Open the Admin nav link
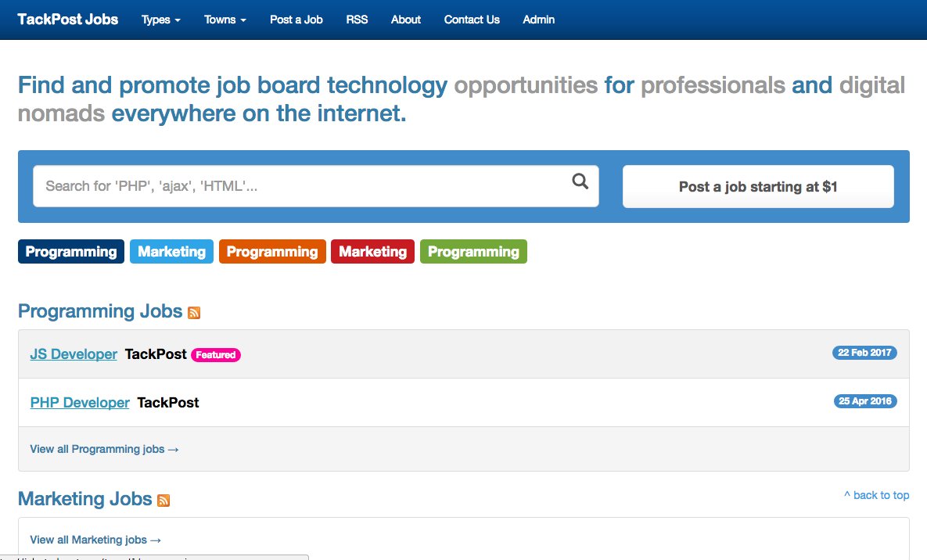Viewport: 927px width, 560px height. [539, 20]
